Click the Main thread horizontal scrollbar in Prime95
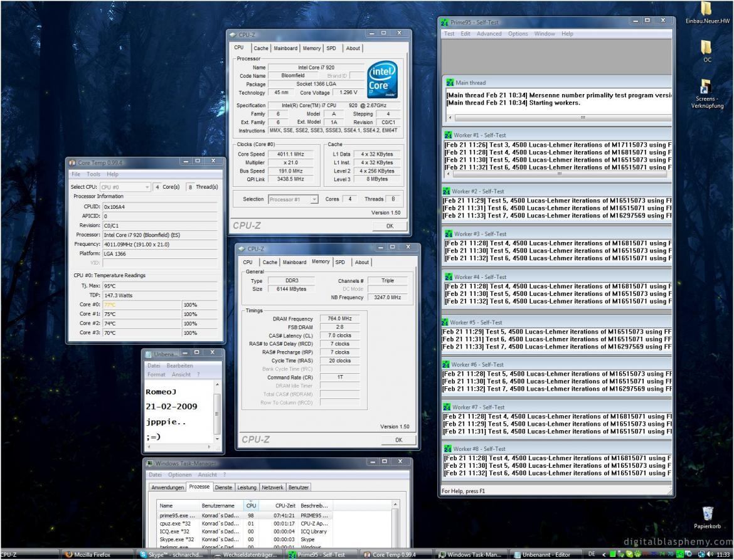The height and width of the screenshot is (560, 734). click(559, 117)
